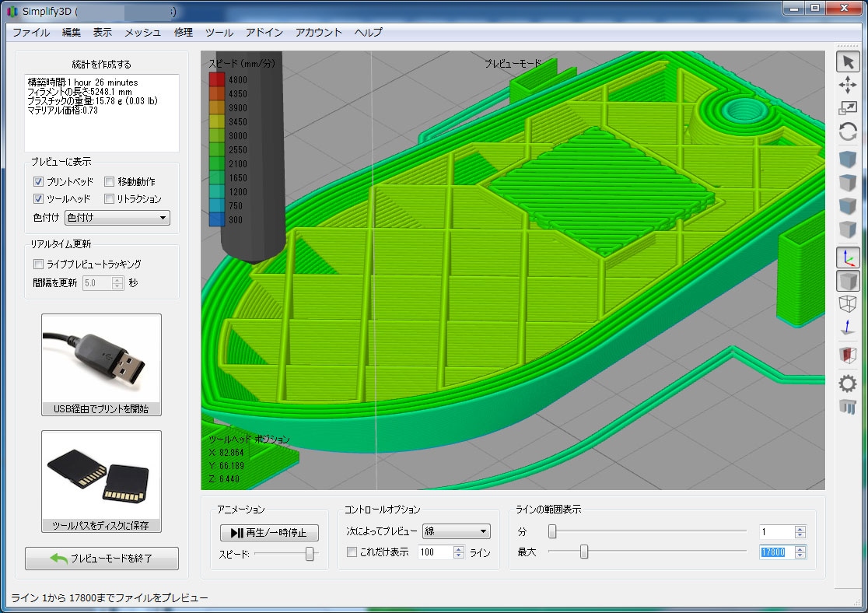Image resolution: width=868 pixels, height=613 pixels.
Task: Expand the 次によってプレビュー dropdown showing 線
Action: pos(456,532)
